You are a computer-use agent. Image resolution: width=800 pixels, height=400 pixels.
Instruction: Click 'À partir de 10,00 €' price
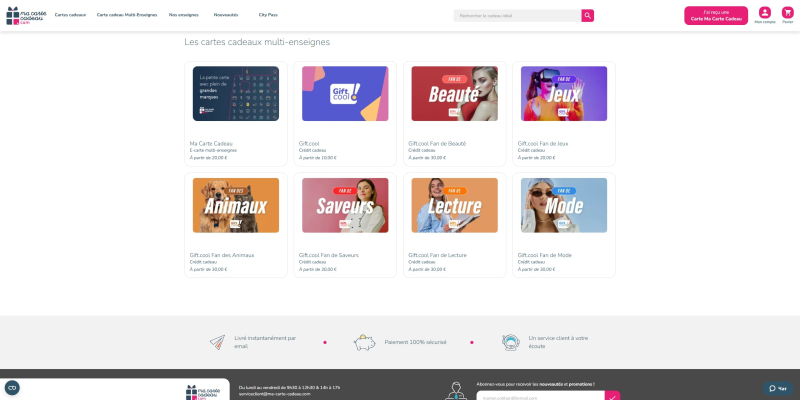point(318,158)
